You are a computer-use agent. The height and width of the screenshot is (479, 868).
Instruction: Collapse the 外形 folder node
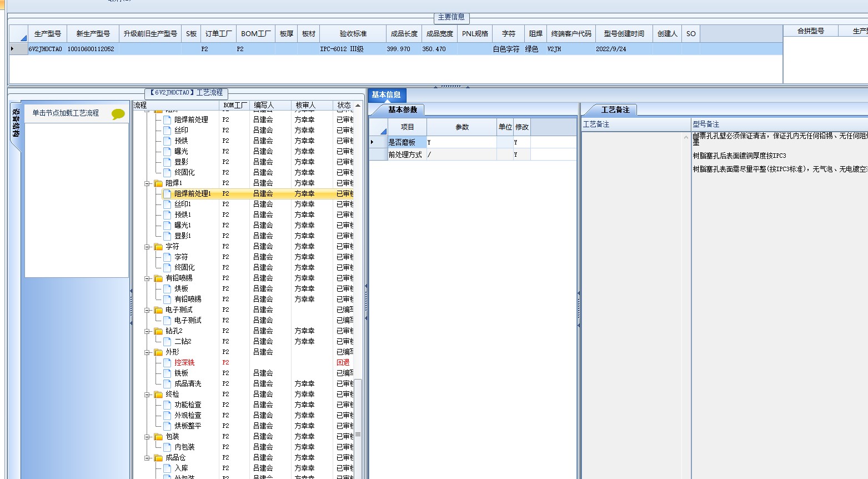point(148,352)
